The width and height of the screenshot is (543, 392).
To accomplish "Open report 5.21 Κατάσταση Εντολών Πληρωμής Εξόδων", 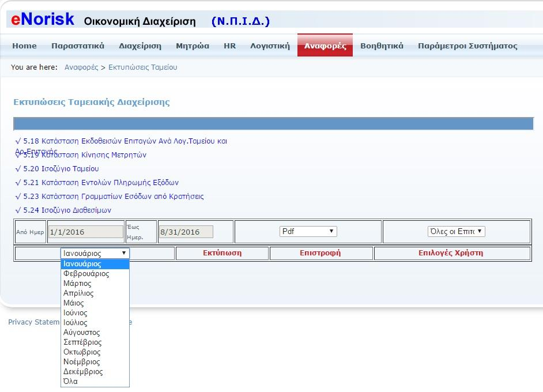I will coord(97,183).
